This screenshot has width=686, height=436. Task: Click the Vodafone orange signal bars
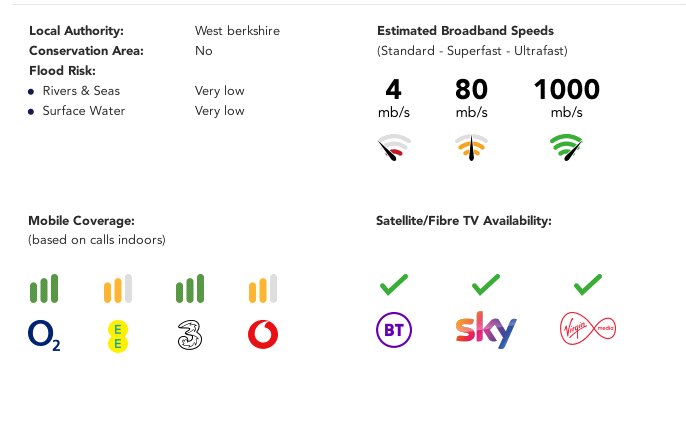263,289
